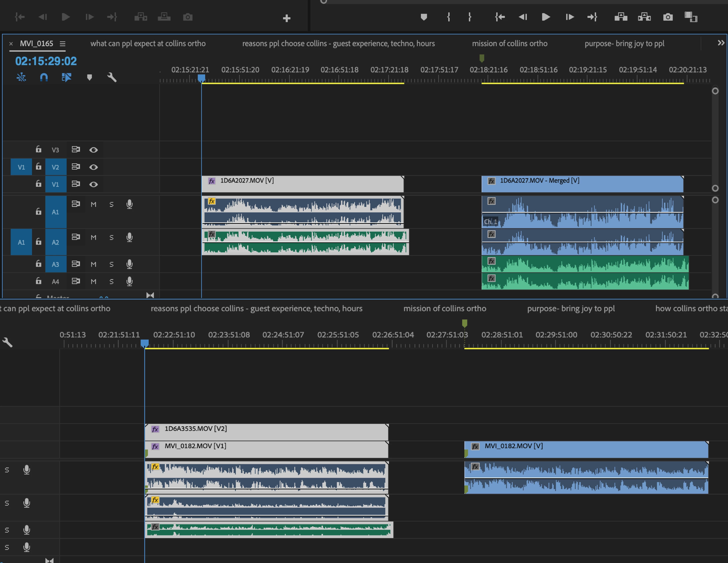The height and width of the screenshot is (563, 728).
Task: Switch to 'mission of collins ortho' tab
Action: click(x=509, y=44)
